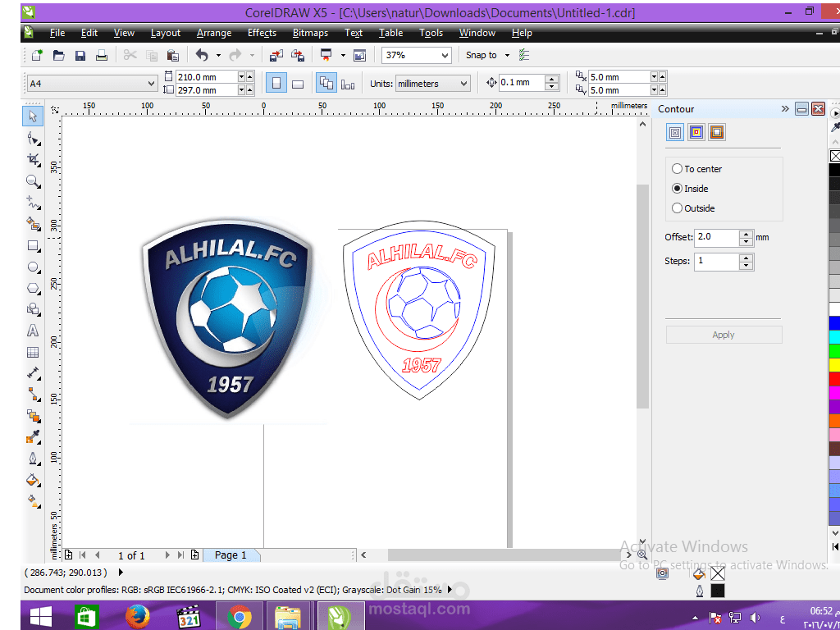Select the Polygon tool
This screenshot has width=840, height=630.
[x=33, y=288]
